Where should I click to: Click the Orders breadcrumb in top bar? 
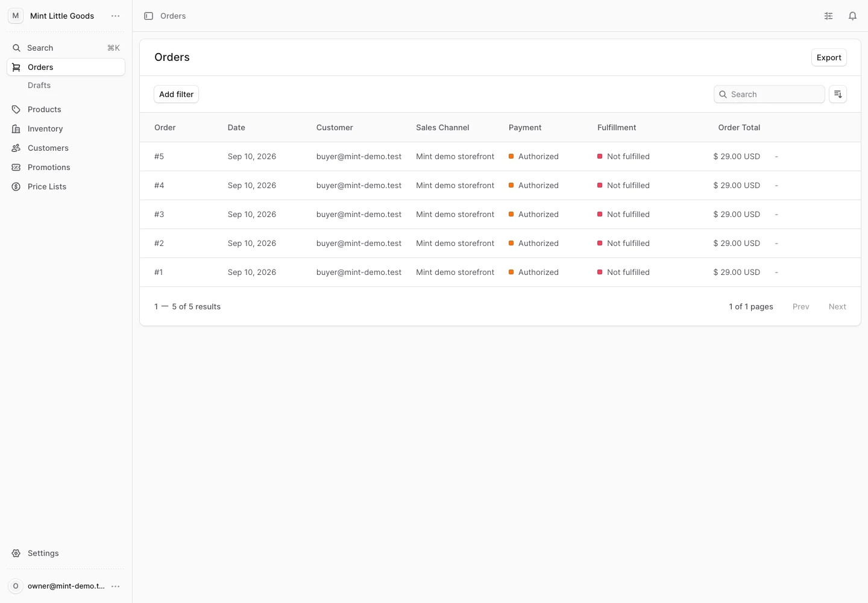point(173,16)
